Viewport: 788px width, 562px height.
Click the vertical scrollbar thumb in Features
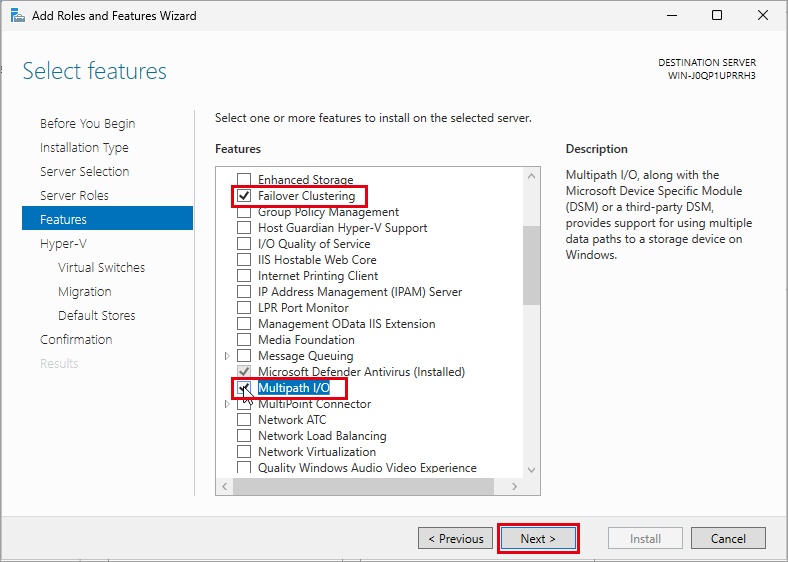531,265
